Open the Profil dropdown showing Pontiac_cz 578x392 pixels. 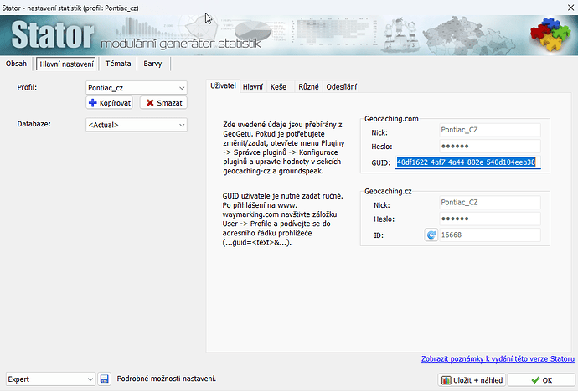(x=137, y=88)
